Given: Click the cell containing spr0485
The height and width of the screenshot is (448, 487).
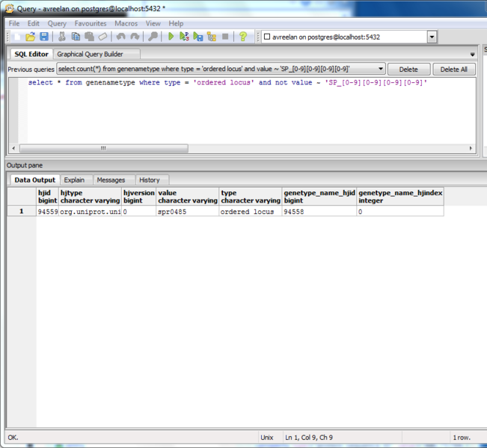Looking at the screenshot, I should [x=188, y=212].
